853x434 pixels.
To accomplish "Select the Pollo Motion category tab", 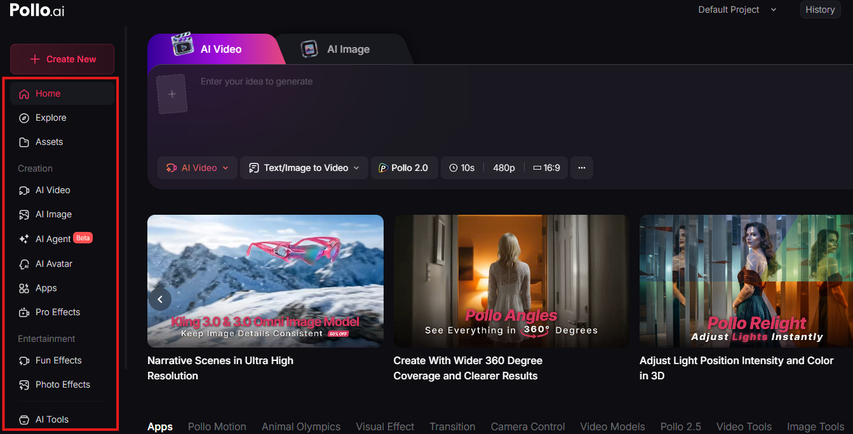I will (217, 427).
